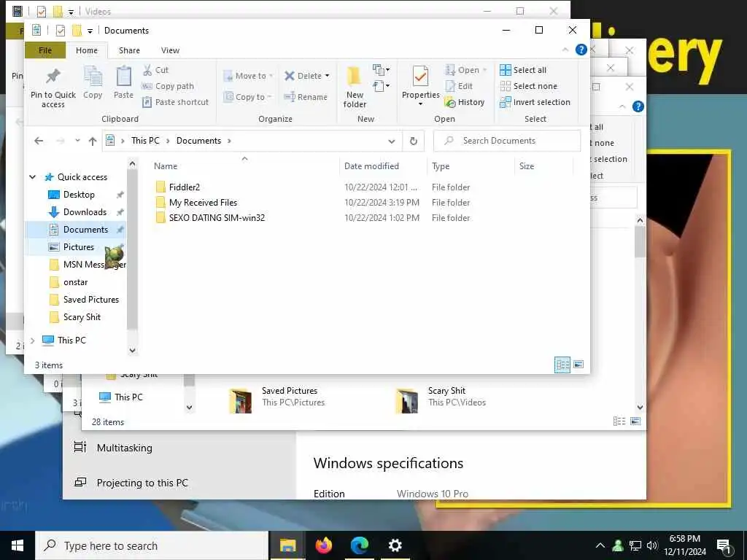Collapse the ribbon using the chevron

(565, 50)
